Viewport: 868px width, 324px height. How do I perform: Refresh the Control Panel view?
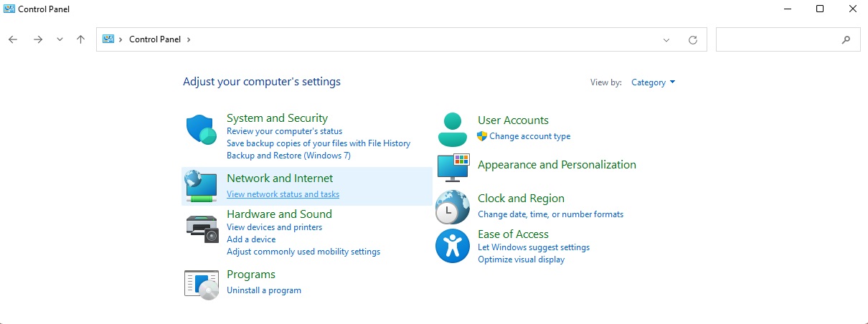[x=692, y=39]
